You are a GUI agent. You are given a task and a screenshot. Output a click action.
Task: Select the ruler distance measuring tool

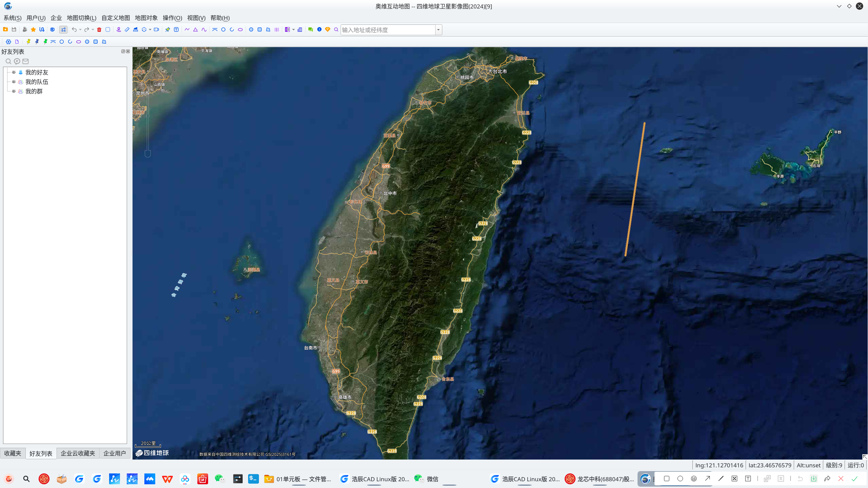[x=127, y=30]
